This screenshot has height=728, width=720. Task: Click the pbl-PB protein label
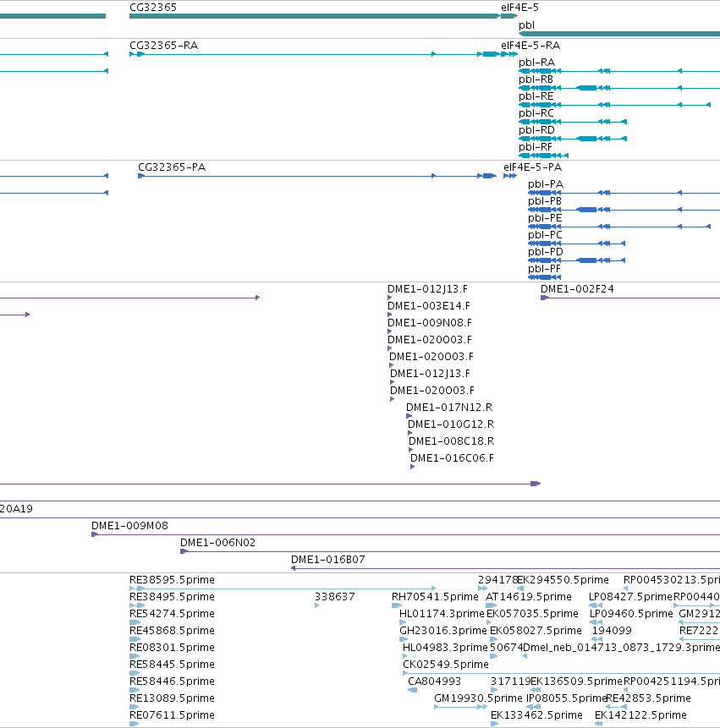[545, 201]
